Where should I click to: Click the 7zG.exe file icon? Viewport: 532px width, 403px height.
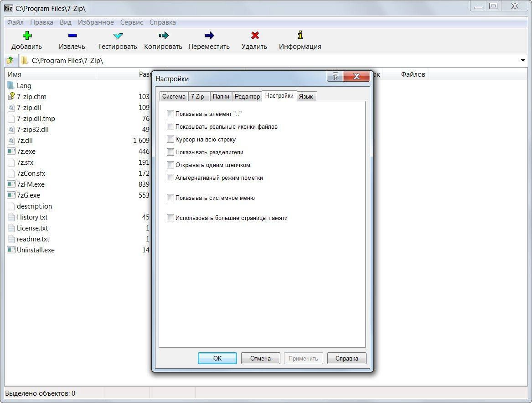pos(11,195)
